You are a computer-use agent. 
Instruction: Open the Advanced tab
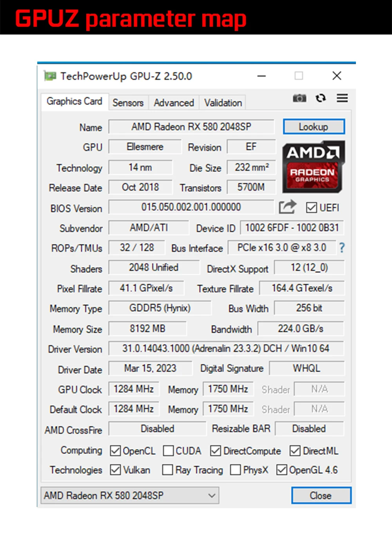coord(174,103)
